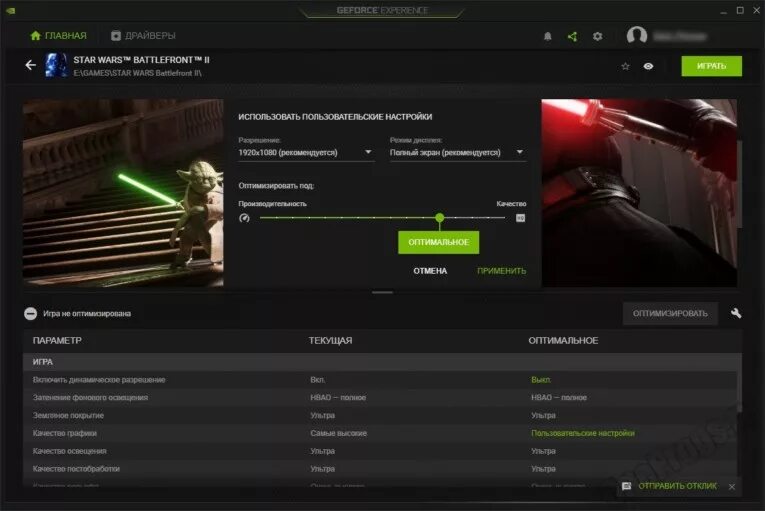Select the Включить динамическое разрешение row
Viewport: 765px width, 511px height.
point(380,380)
